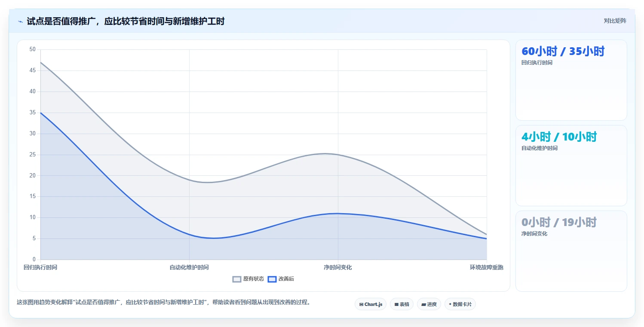Click the 回归执行时间 caption in card

coord(537,63)
